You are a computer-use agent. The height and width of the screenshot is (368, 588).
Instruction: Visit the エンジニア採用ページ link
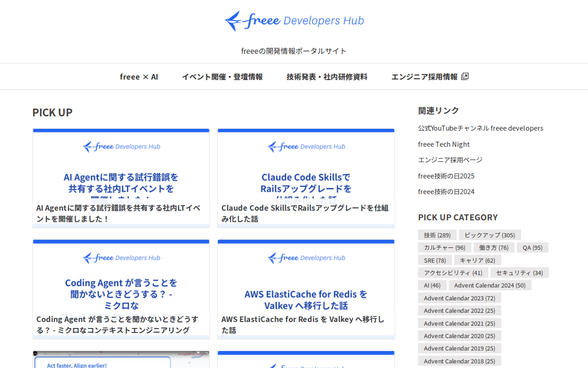click(450, 160)
